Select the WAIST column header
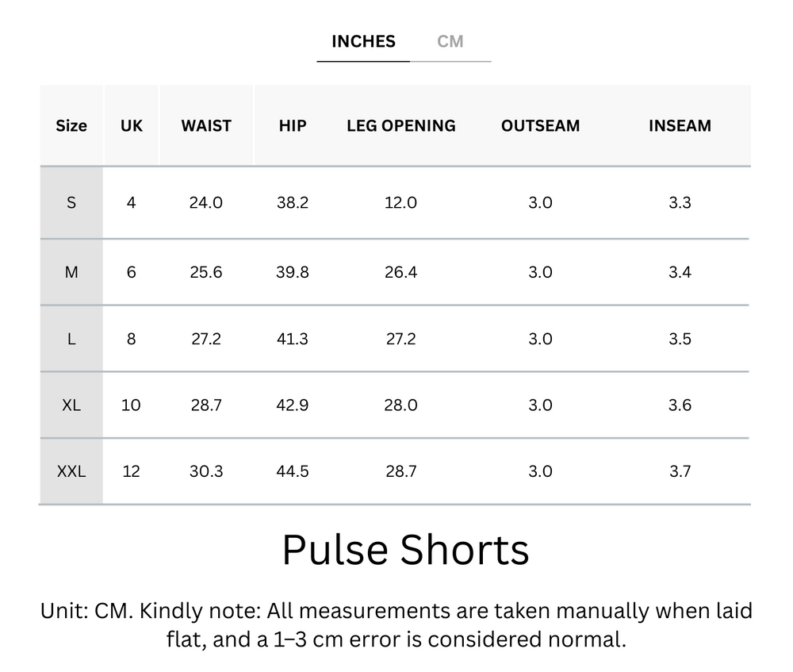 (206, 125)
